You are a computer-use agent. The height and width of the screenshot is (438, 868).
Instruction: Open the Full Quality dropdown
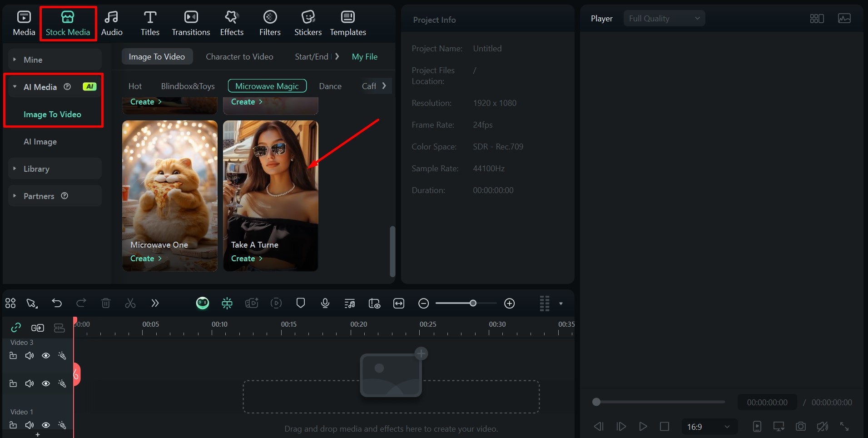pyautogui.click(x=664, y=18)
